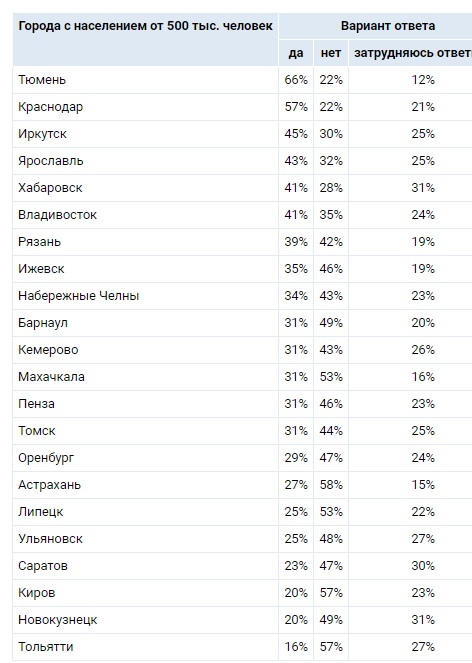The width and height of the screenshot is (472, 663).
Task: Click the 'затрудняюсь ответить' column header
Action: click(x=411, y=53)
